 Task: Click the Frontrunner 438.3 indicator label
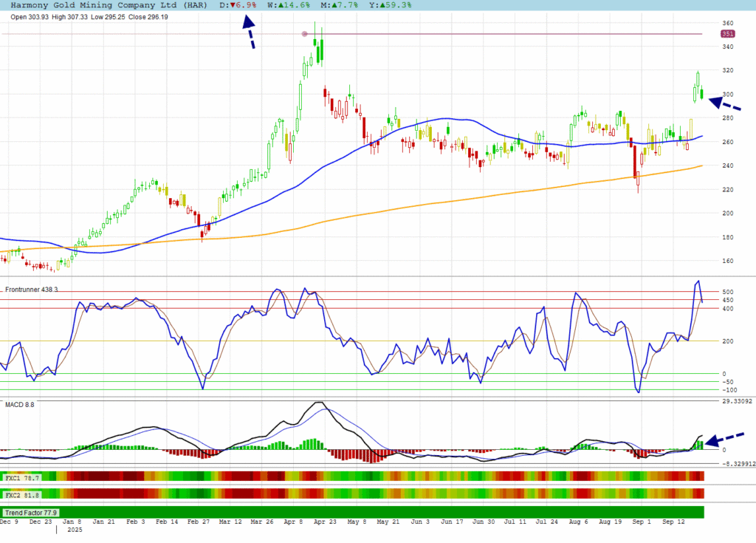coord(32,290)
